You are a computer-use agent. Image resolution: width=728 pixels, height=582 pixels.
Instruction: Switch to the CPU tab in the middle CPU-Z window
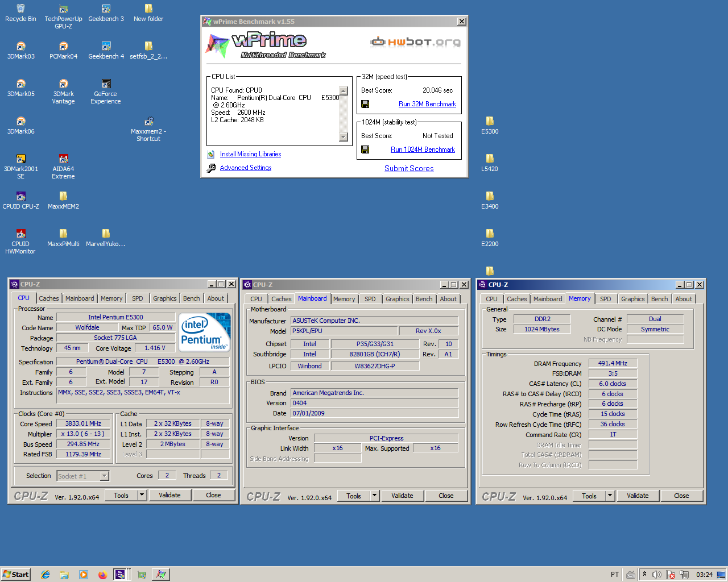pos(257,299)
